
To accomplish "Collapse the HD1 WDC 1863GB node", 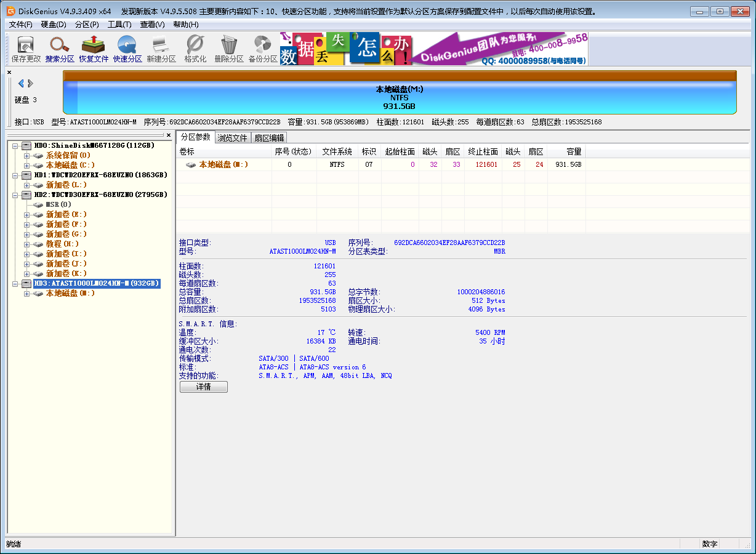I will tap(15, 175).
